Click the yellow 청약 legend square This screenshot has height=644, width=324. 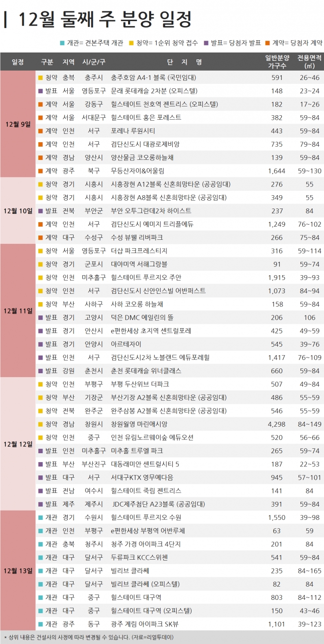131,43
